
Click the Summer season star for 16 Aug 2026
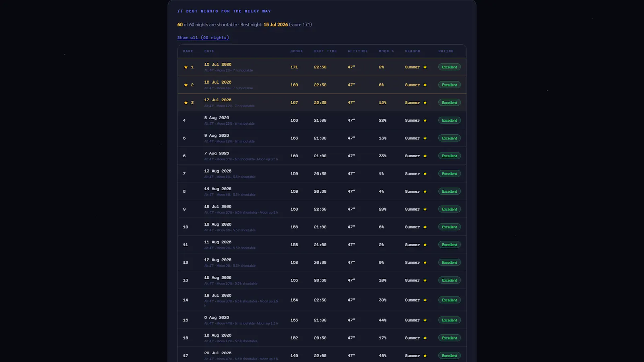click(425, 338)
